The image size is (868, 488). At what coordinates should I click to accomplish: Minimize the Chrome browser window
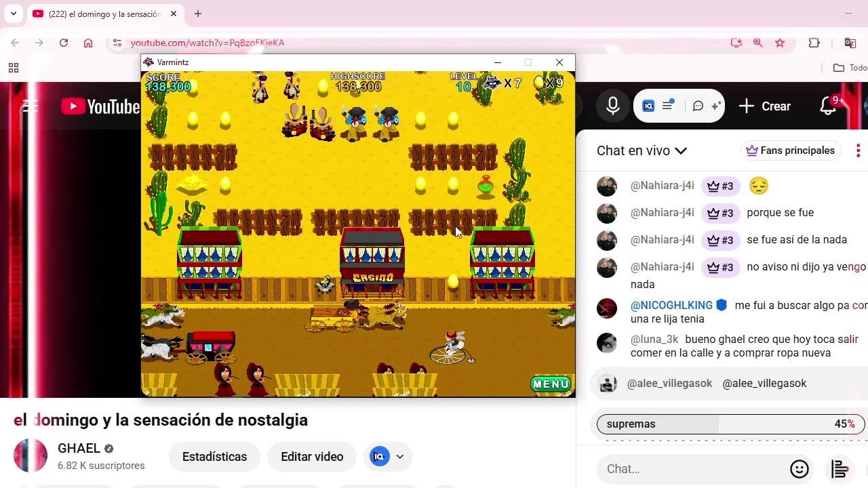tap(848, 14)
